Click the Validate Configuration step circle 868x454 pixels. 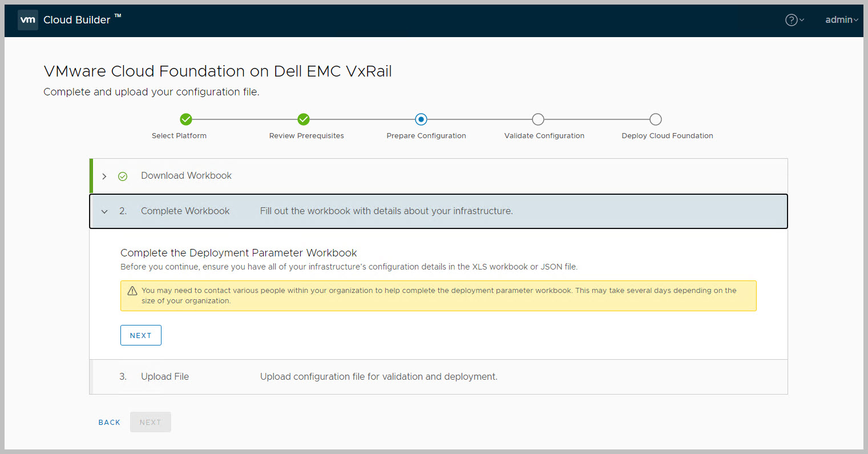click(538, 119)
